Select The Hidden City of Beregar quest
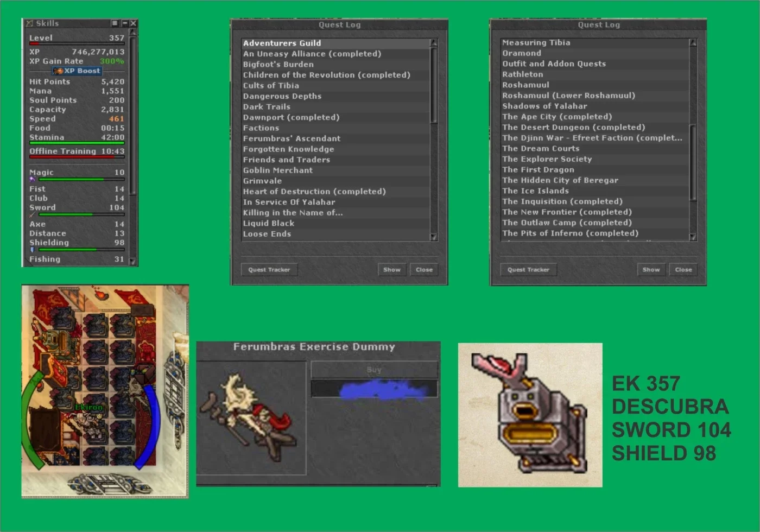760x532 pixels. (x=595, y=180)
